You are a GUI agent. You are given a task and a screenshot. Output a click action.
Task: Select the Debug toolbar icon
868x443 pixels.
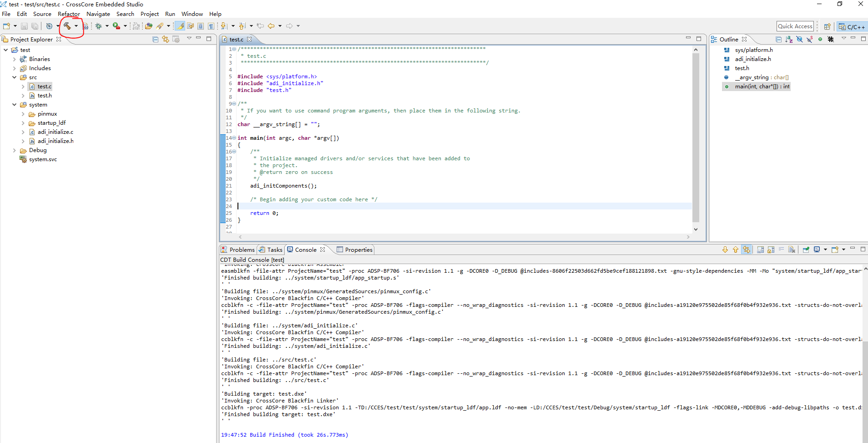pyautogui.click(x=99, y=26)
